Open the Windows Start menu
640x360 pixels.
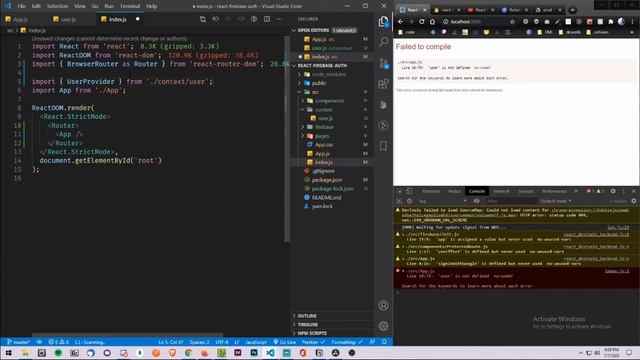point(8,353)
